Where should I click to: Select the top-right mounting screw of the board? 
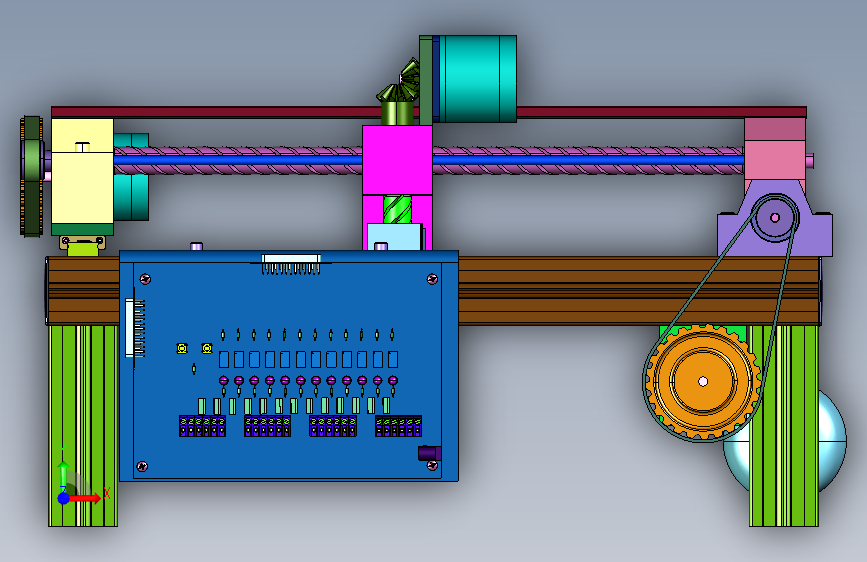tap(432, 279)
